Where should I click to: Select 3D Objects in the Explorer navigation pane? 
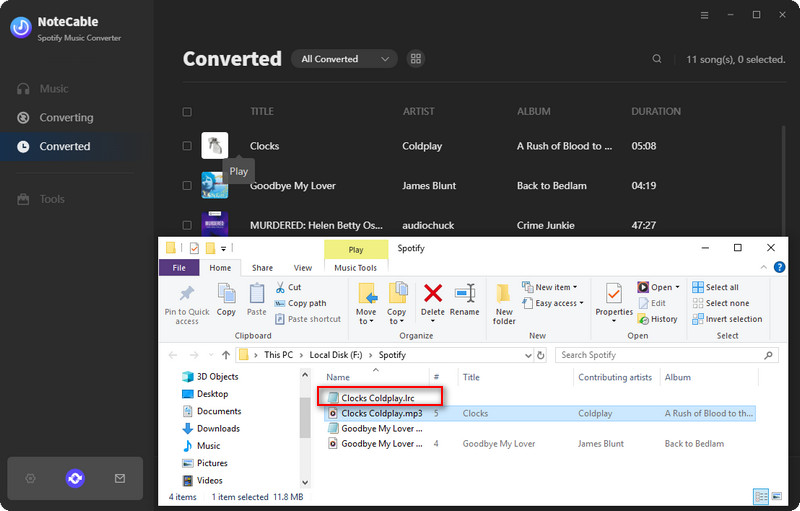pyautogui.click(x=210, y=376)
